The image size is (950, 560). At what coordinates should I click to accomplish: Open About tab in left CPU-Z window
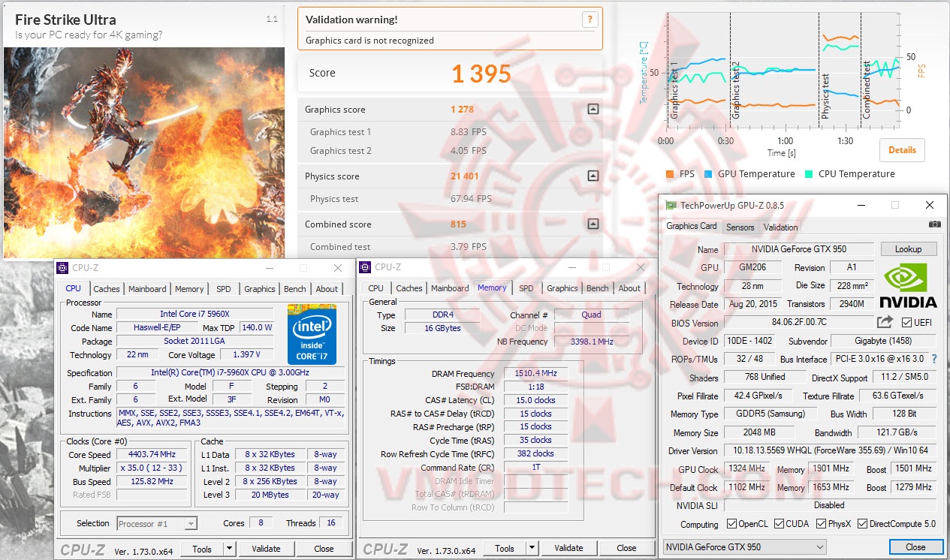[x=327, y=289]
